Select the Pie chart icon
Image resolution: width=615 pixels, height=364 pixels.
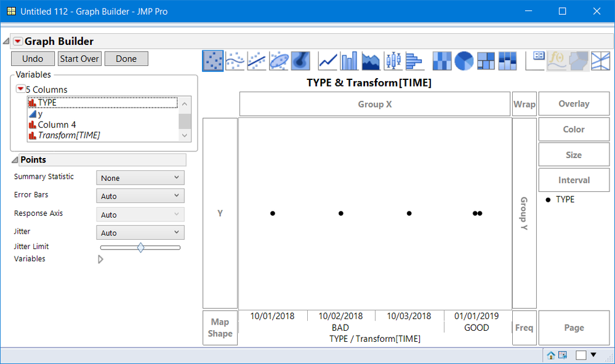464,61
